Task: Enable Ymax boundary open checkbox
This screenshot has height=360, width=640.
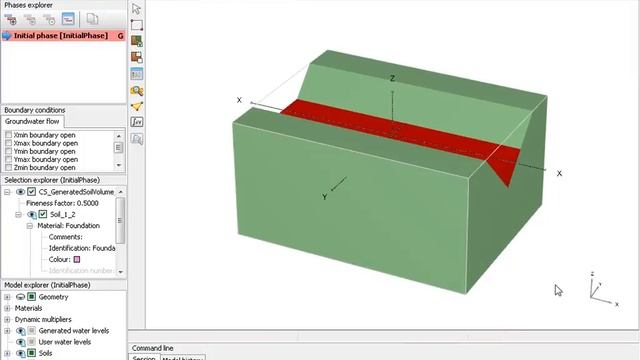Action: tap(8, 160)
